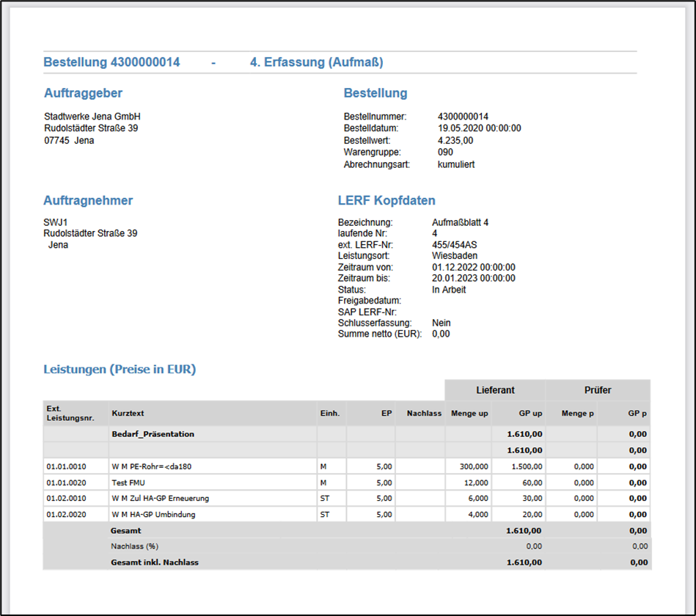Click the 'Menge up' column header

coord(469,414)
